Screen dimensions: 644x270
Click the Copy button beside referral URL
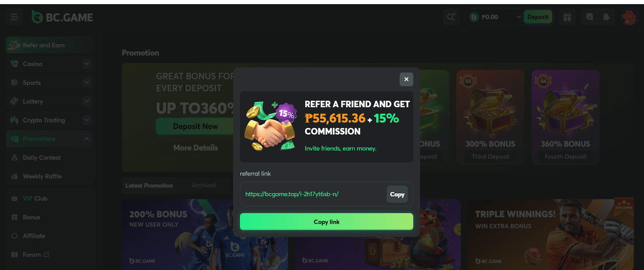point(397,194)
